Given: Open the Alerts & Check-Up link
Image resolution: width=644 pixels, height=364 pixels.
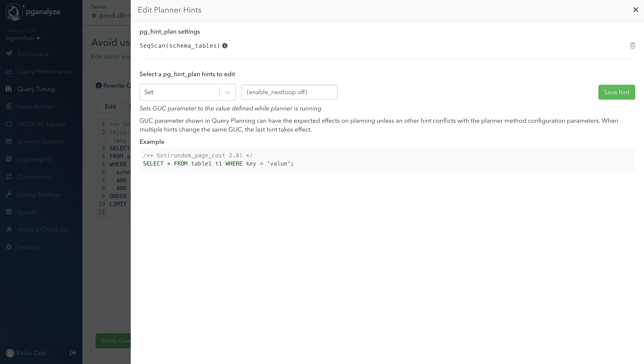Looking at the screenshot, I should (x=43, y=229).
